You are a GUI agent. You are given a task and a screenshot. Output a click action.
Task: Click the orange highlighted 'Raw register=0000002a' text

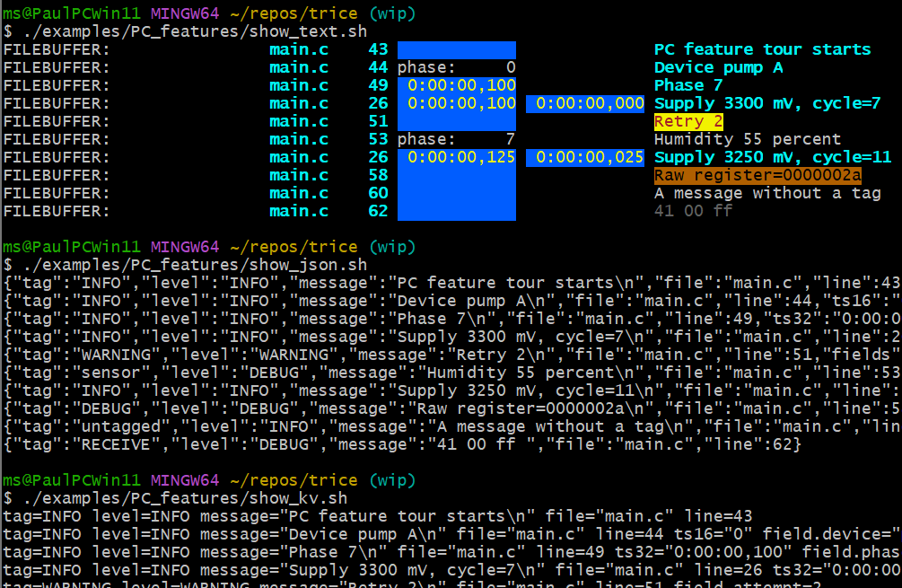pos(758,175)
